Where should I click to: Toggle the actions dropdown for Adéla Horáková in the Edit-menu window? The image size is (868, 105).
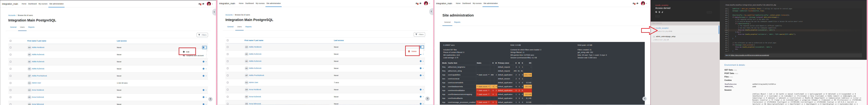204,48
